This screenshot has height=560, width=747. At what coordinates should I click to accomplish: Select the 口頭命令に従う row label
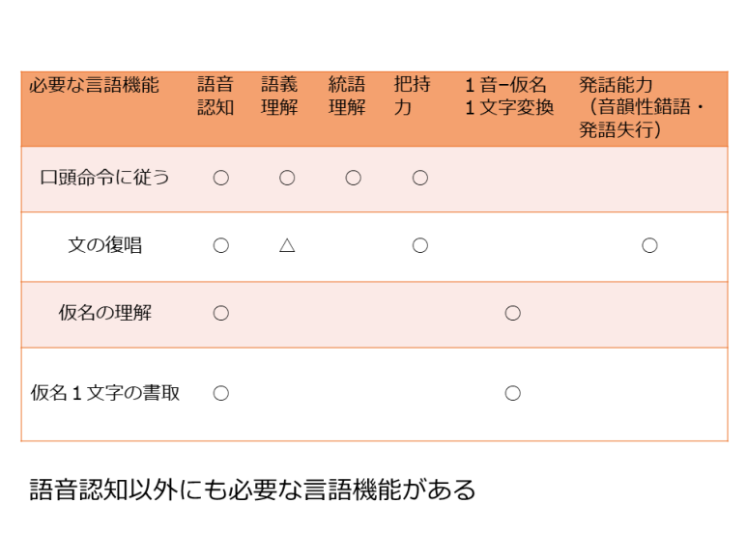coord(104,178)
